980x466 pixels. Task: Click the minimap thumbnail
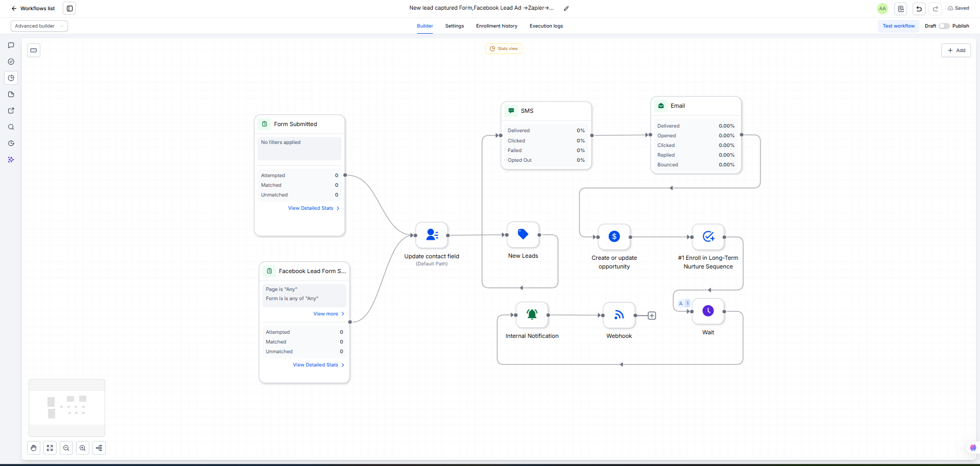(67, 408)
